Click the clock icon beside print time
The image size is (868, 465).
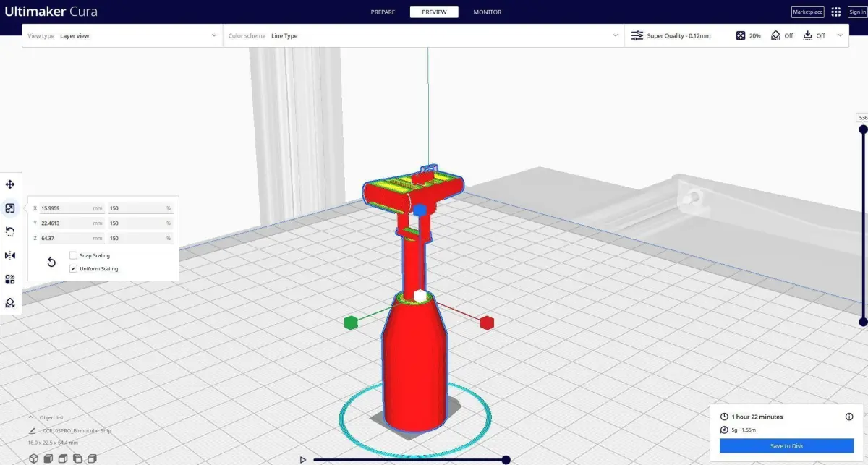pyautogui.click(x=724, y=417)
